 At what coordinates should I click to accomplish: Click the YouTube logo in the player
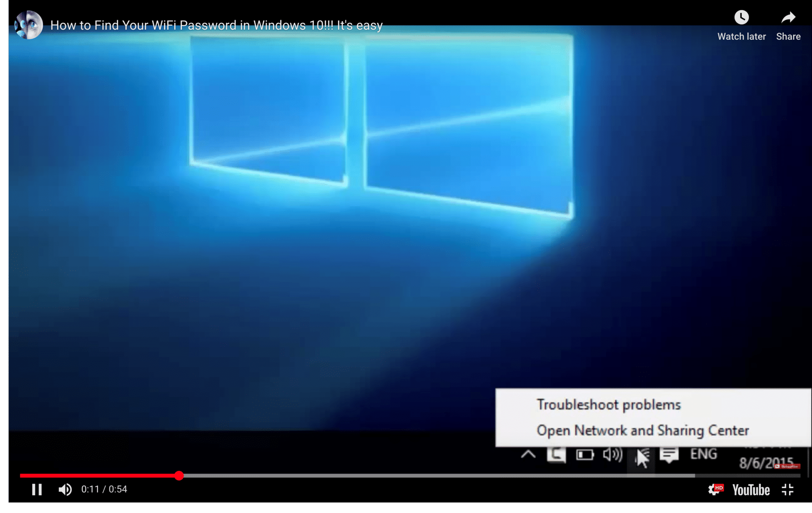click(751, 489)
